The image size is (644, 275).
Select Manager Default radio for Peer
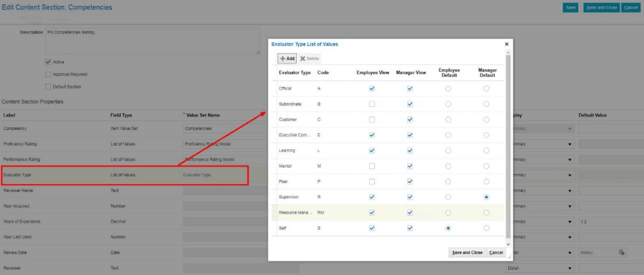click(x=486, y=182)
